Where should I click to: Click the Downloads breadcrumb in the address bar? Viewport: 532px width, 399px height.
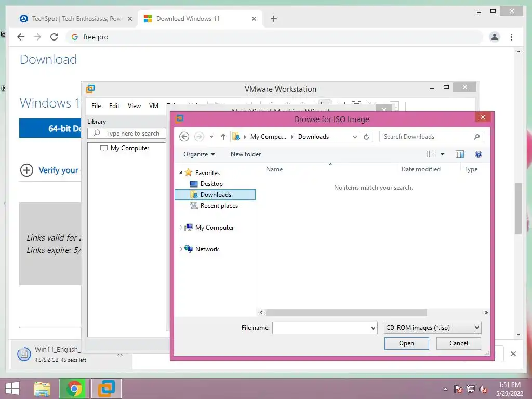[x=313, y=137]
